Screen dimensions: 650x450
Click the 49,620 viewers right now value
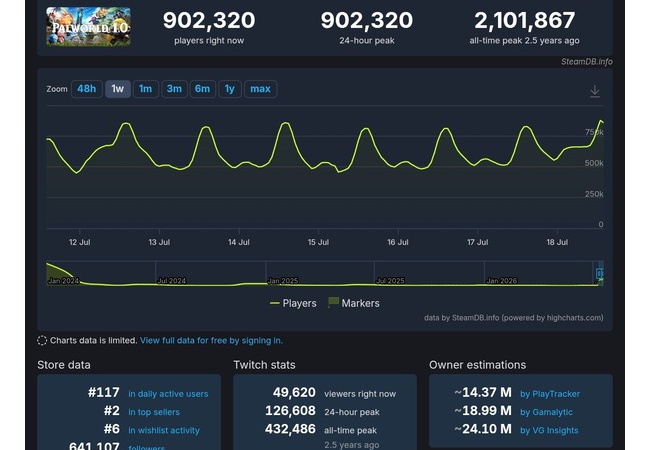(294, 392)
